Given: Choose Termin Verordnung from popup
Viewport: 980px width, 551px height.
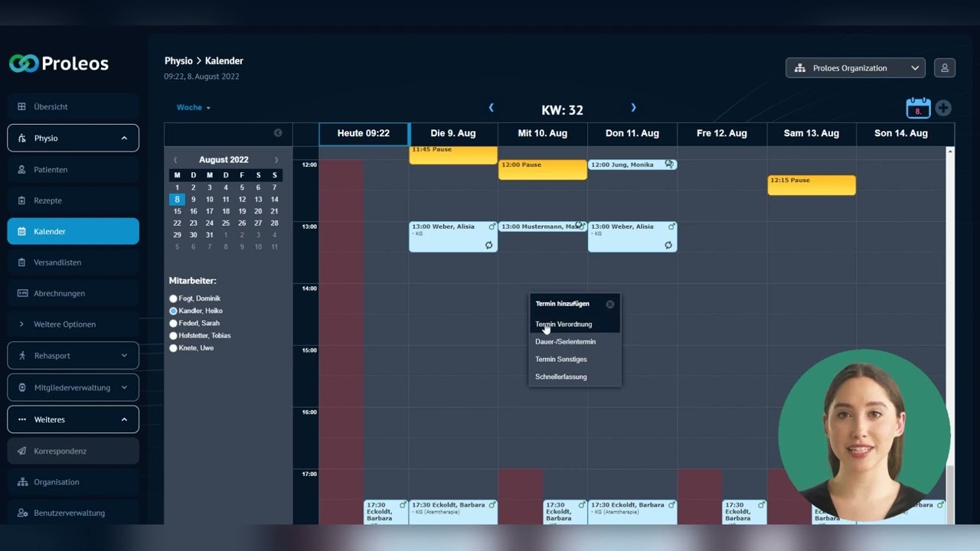Looking at the screenshot, I should point(574,324).
